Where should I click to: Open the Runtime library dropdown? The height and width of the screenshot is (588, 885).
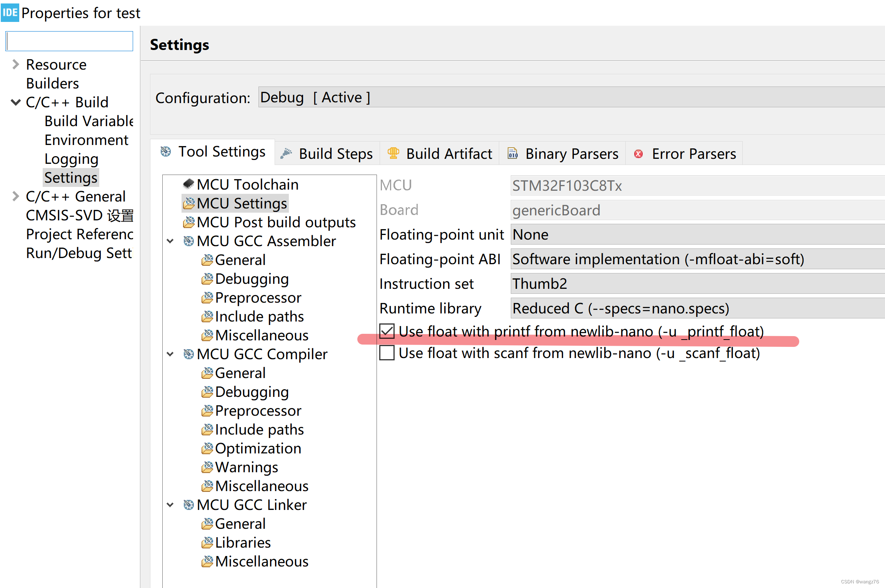[x=696, y=308]
